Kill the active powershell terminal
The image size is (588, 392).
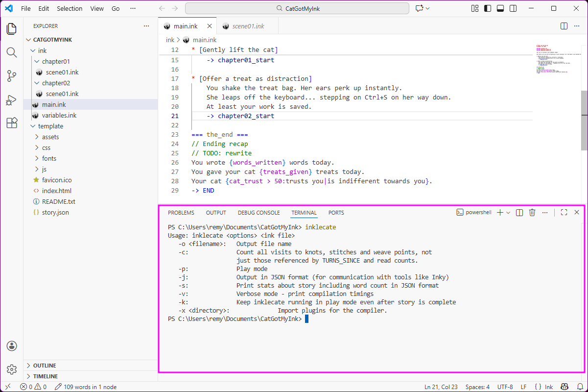tap(532, 212)
